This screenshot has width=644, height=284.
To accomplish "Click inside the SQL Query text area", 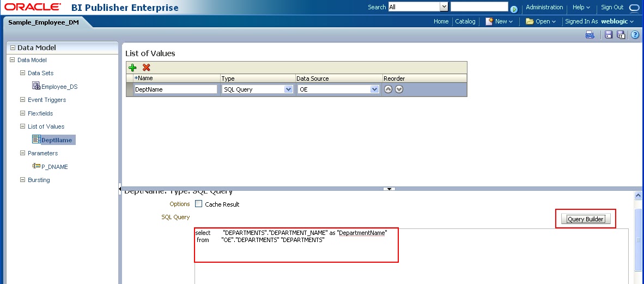I will tap(411, 256).
